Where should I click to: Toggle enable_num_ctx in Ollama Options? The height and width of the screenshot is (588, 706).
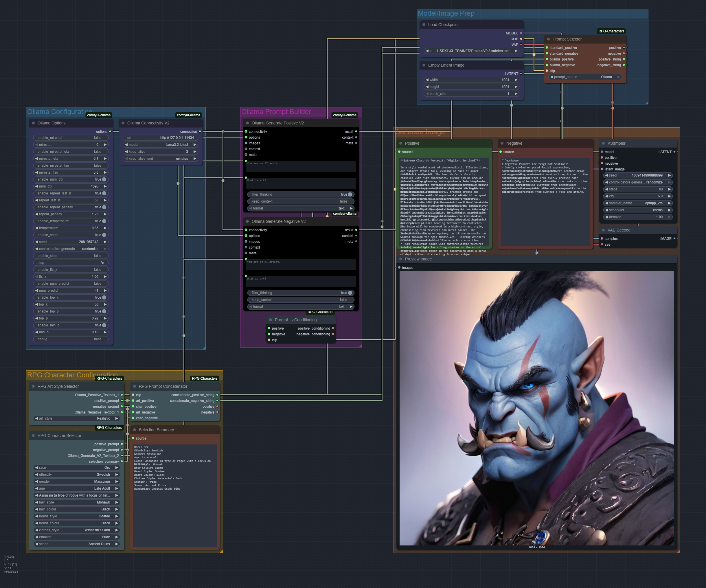pos(71,179)
